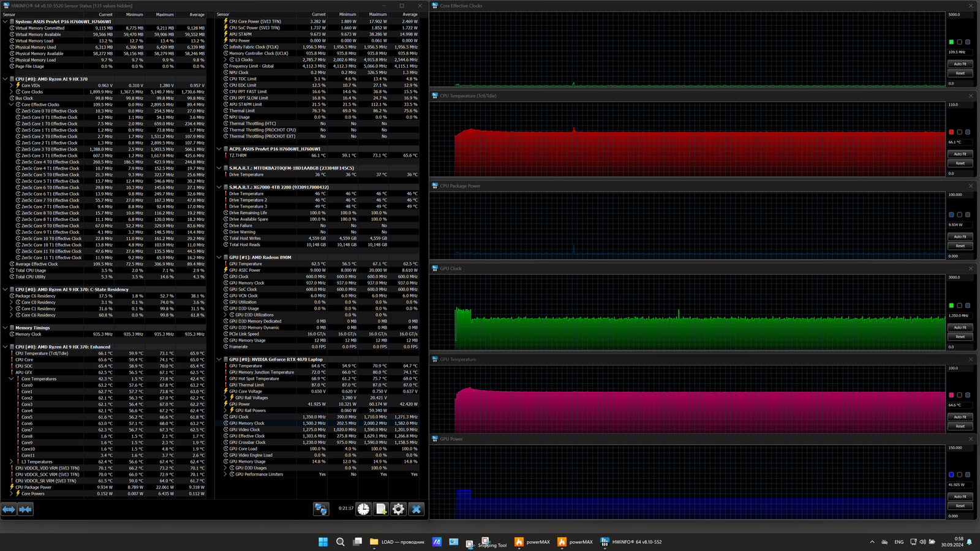Screen dimensions: 980x551
Task: Toggle the rightmost checkbox in CPU Temperature graph
Action: 968,132
